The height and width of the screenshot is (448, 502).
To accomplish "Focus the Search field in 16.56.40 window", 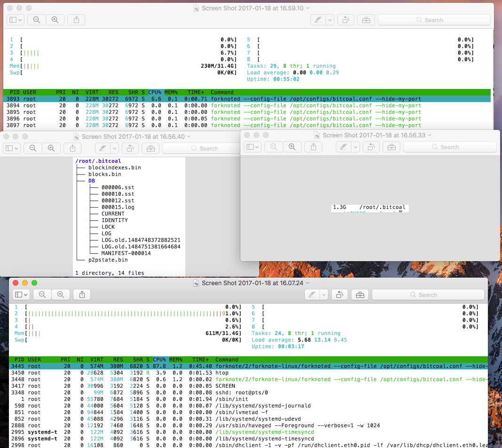I will point(202,148).
